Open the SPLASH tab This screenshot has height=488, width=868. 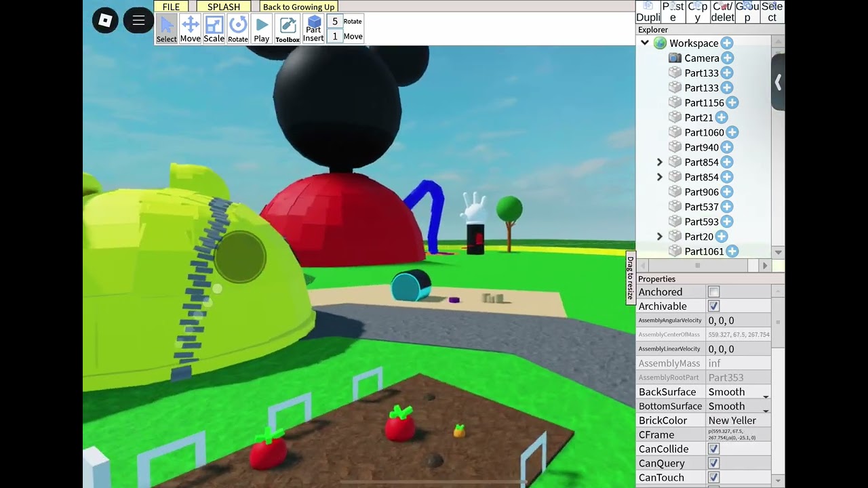(224, 7)
